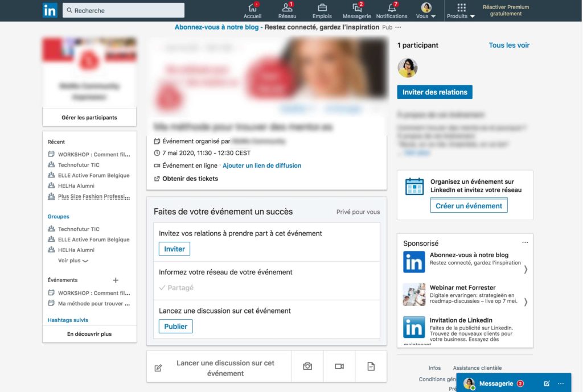Open ELLE Active Forum Belgique under Groupes

(x=89, y=240)
